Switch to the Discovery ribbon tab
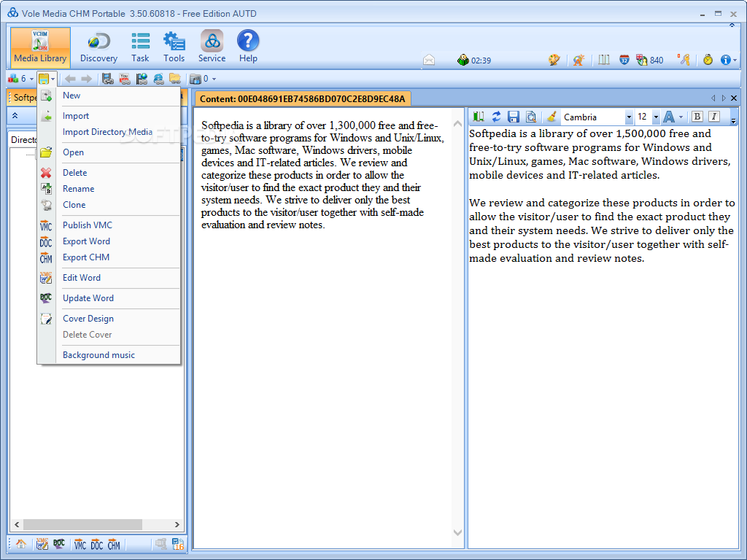Viewport: 747px width, 560px height. [98, 47]
